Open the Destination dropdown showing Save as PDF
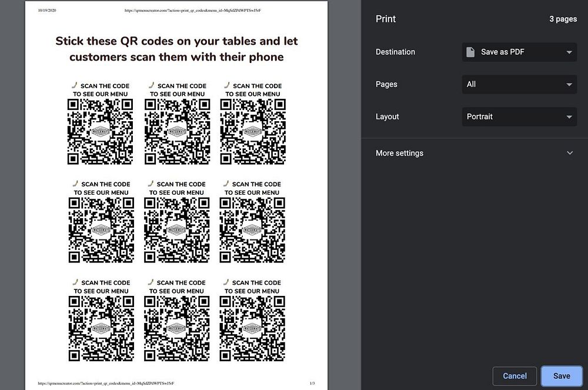This screenshot has width=588, height=390. pyautogui.click(x=519, y=52)
